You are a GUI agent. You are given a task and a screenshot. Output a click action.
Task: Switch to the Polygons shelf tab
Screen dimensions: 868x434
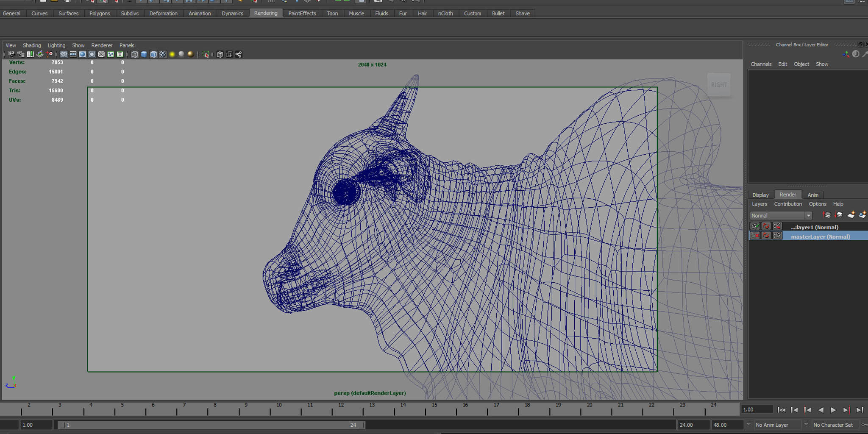tap(100, 14)
